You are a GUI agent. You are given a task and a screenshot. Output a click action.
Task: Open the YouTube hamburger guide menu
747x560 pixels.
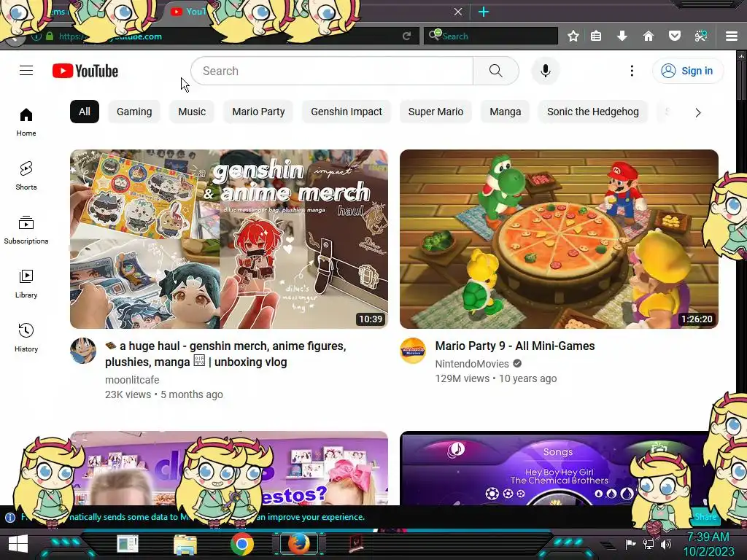pyautogui.click(x=26, y=71)
